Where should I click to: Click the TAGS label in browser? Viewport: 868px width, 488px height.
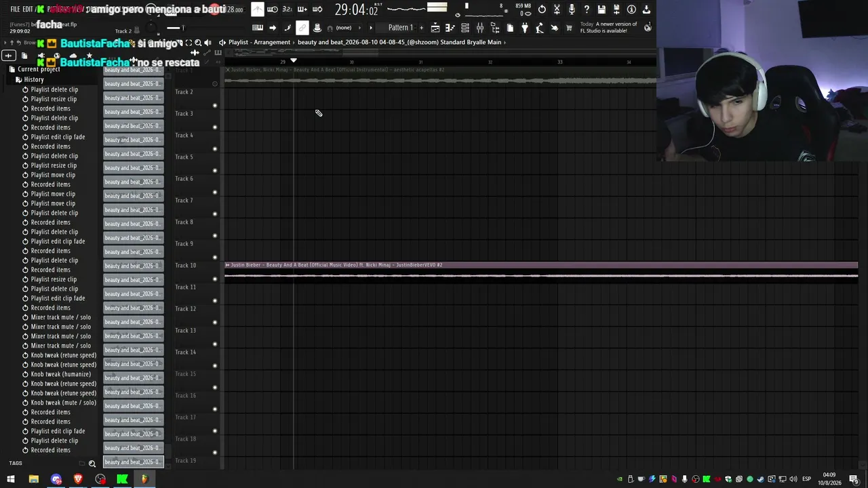[x=16, y=464]
